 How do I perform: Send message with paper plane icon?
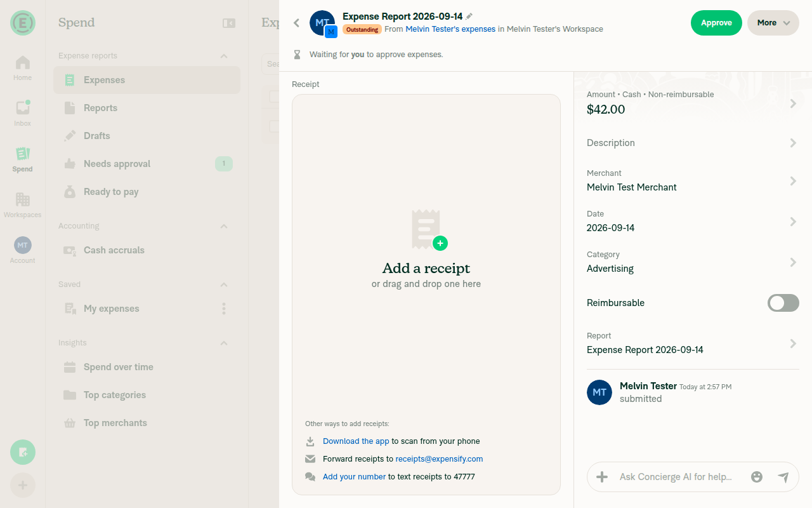click(783, 477)
